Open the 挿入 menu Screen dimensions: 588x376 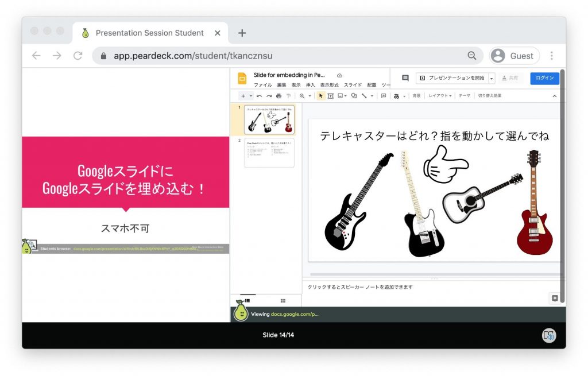point(311,85)
